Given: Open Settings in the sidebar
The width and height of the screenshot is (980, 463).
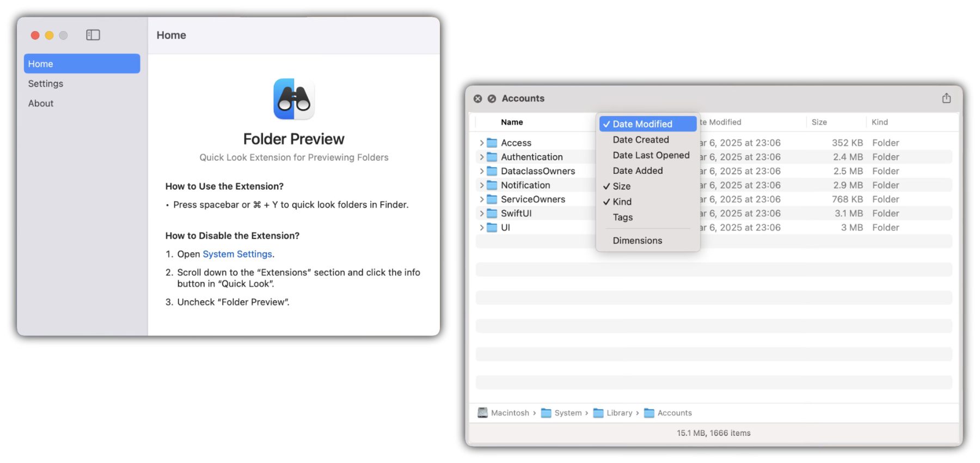Looking at the screenshot, I should (46, 83).
